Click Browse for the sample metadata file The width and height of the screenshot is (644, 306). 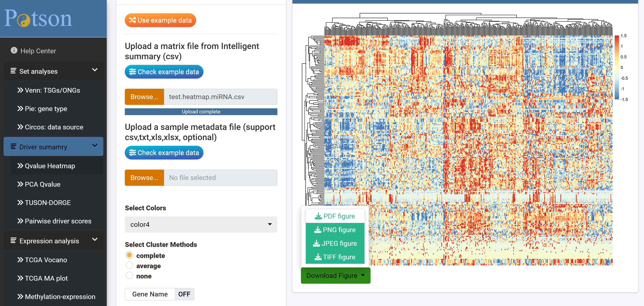tap(144, 177)
